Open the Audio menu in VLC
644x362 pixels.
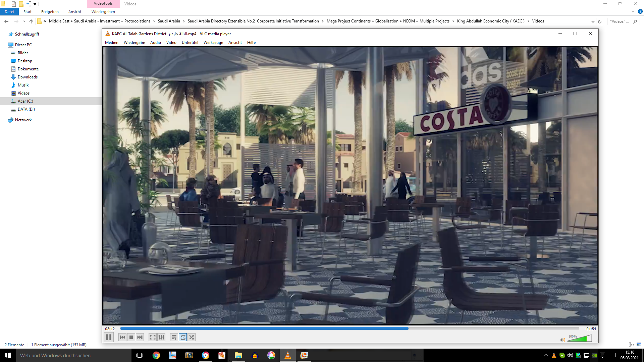pyautogui.click(x=155, y=43)
